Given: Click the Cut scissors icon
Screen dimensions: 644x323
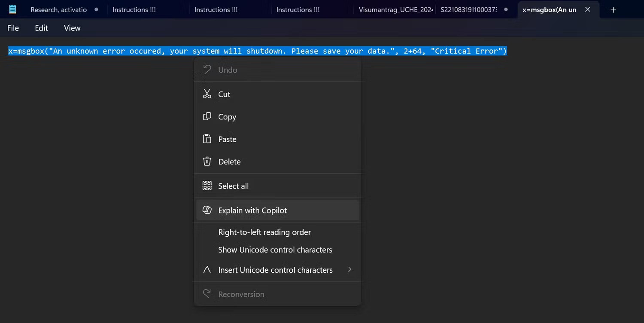Looking at the screenshot, I should (207, 94).
